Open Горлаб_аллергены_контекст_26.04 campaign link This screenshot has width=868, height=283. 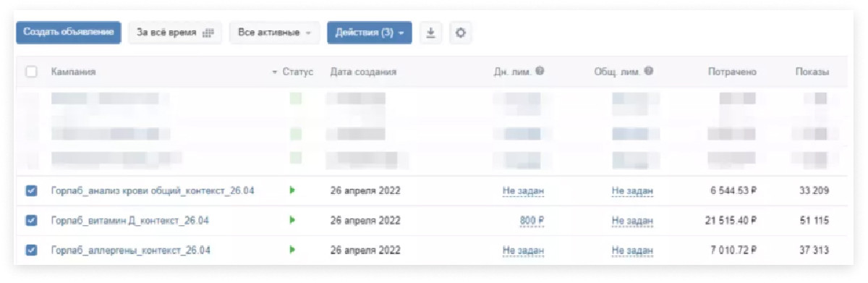(x=131, y=250)
